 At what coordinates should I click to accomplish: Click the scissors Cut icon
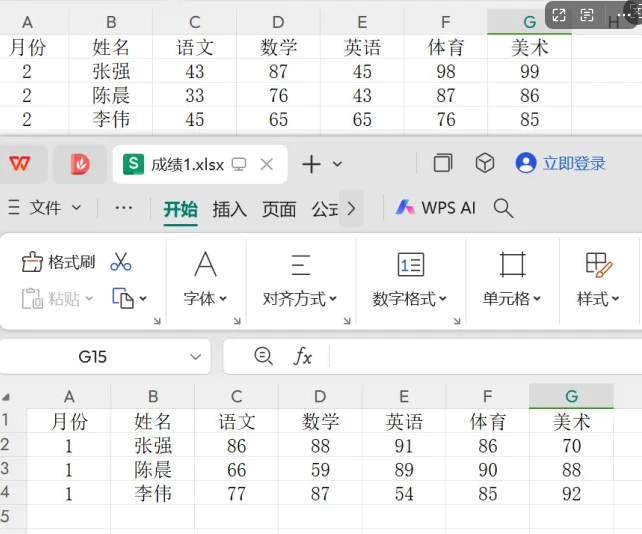(121, 262)
